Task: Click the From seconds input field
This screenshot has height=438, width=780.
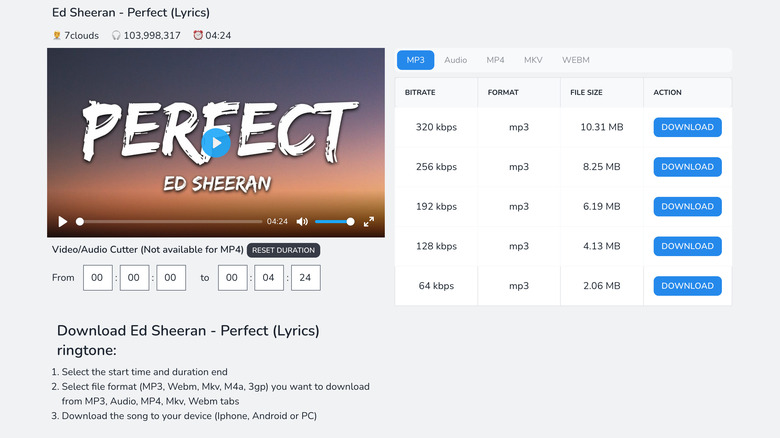Action: 171,278
